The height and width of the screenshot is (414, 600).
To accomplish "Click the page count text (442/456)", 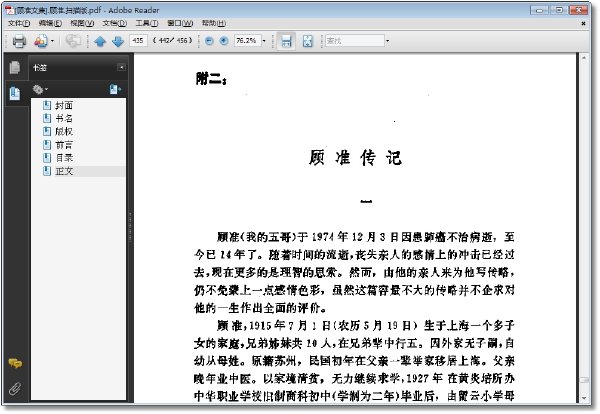I will click(172, 40).
